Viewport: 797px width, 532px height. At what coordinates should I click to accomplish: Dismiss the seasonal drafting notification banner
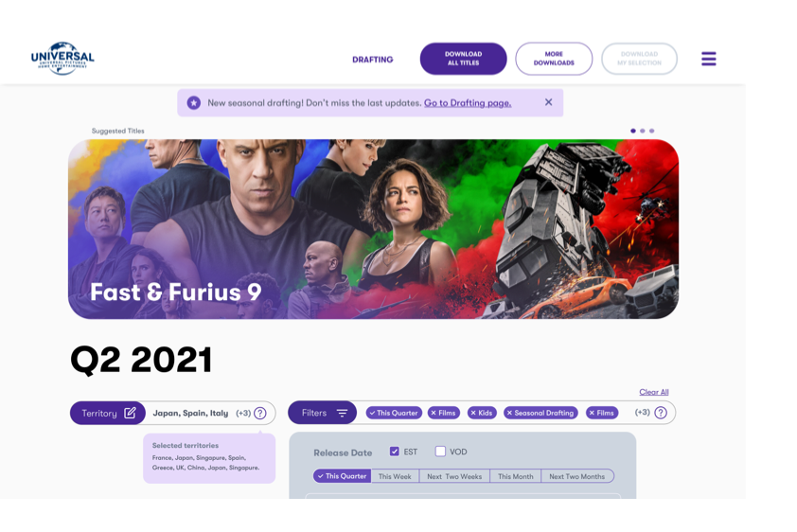548,102
